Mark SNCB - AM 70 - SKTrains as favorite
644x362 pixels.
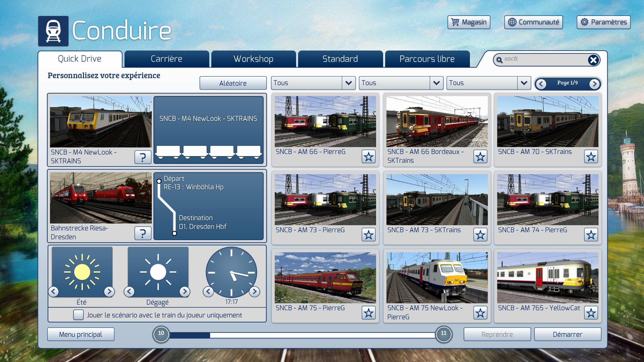click(591, 157)
